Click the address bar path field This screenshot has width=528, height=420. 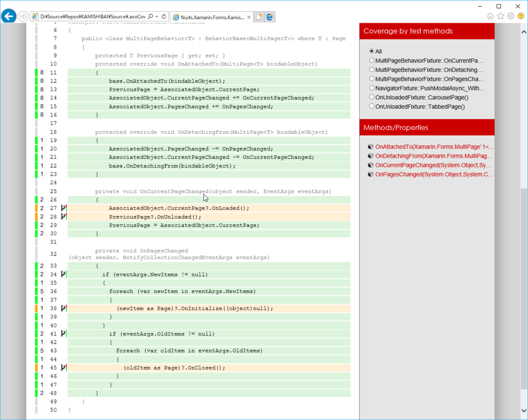[93, 17]
